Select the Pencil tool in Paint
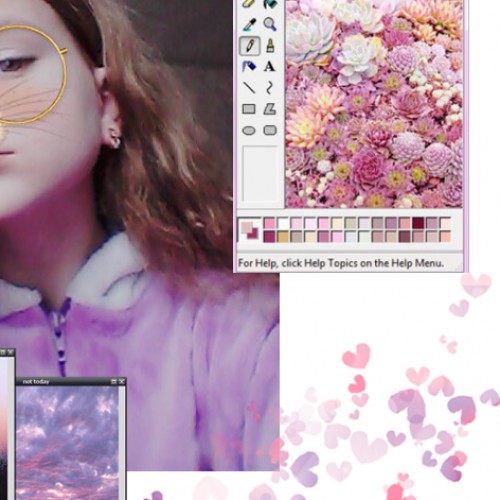 [249, 46]
